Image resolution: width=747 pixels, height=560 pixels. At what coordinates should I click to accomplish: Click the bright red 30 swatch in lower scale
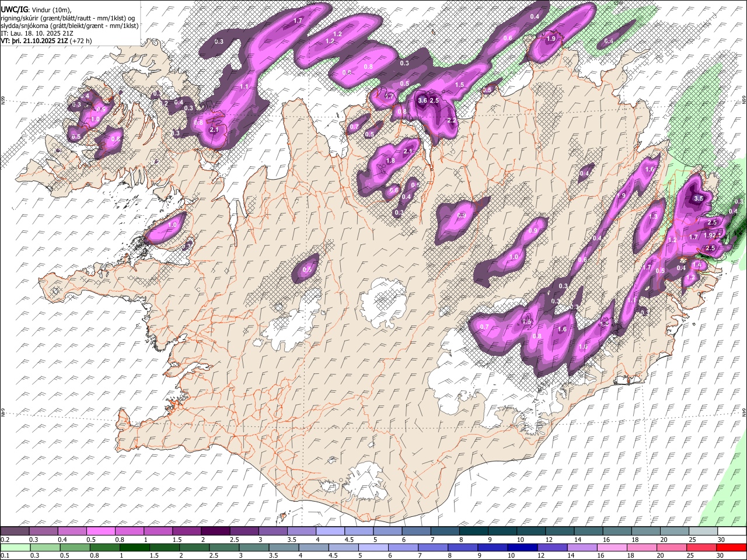point(731,547)
